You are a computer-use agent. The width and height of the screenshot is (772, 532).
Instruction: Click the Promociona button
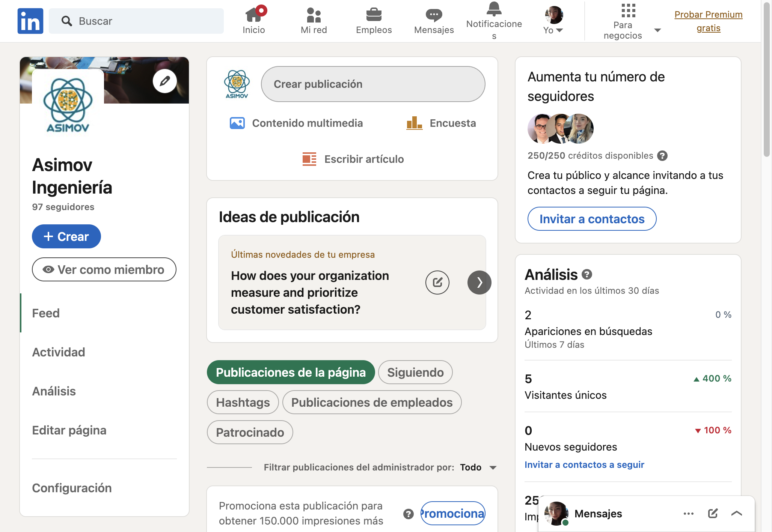453,513
